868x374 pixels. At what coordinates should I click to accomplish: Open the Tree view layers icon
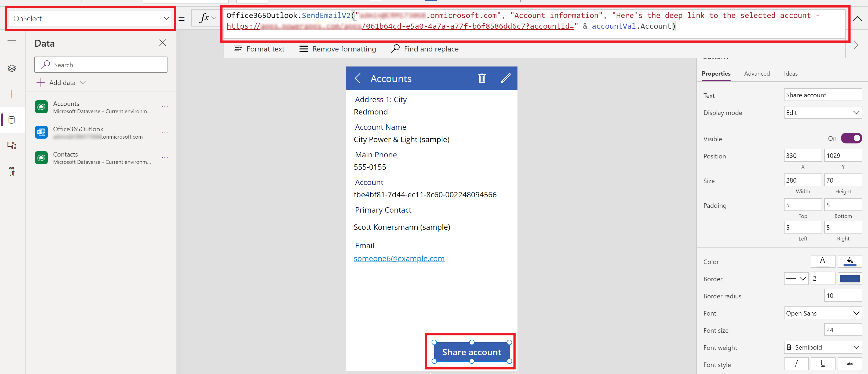coord(12,68)
